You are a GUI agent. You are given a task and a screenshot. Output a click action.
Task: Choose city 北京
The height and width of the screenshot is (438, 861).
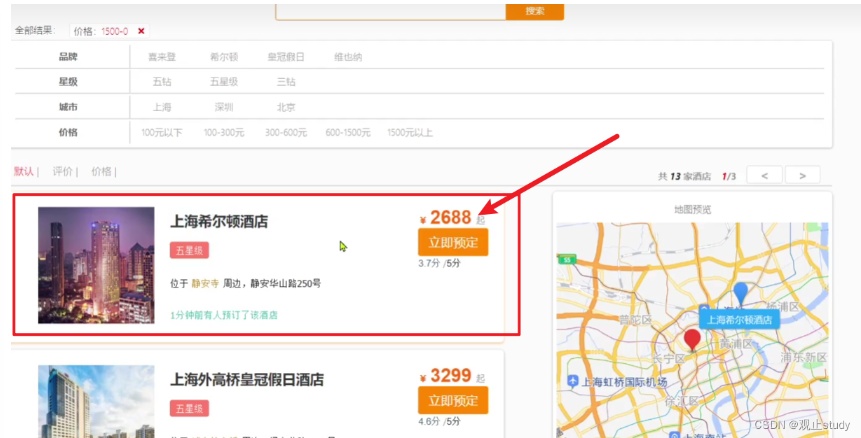[286, 107]
